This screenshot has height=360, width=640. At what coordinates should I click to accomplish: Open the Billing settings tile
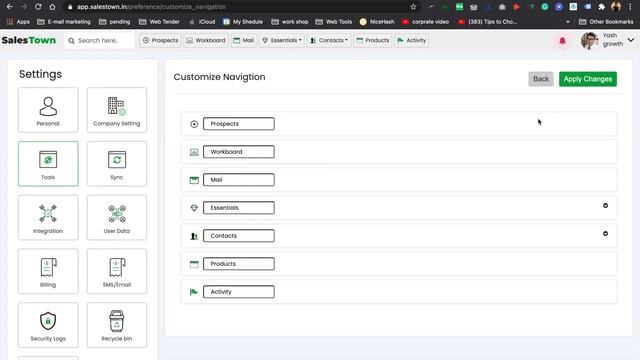click(48, 271)
